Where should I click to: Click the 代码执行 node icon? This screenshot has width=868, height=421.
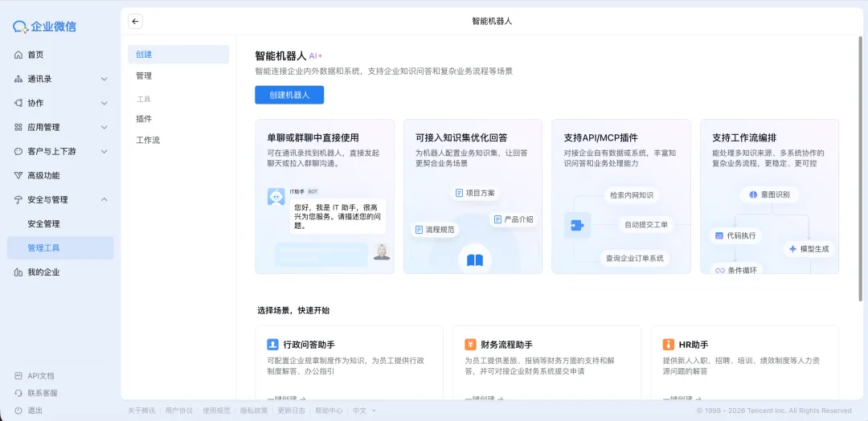[x=719, y=235]
